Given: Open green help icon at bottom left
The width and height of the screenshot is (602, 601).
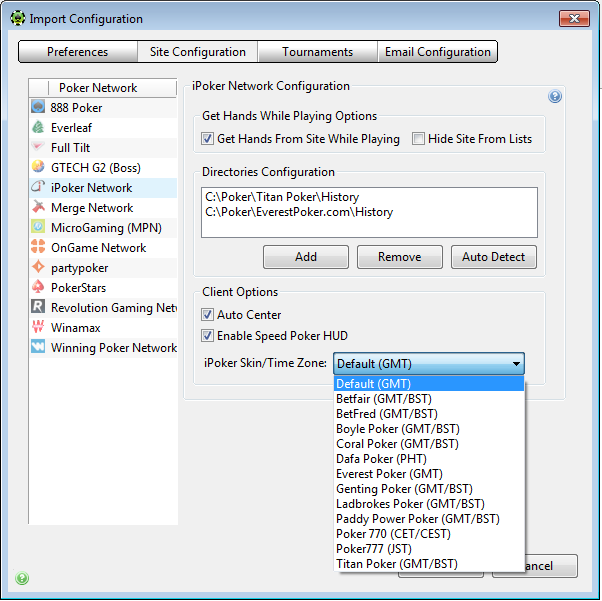Looking at the screenshot, I should [22, 578].
